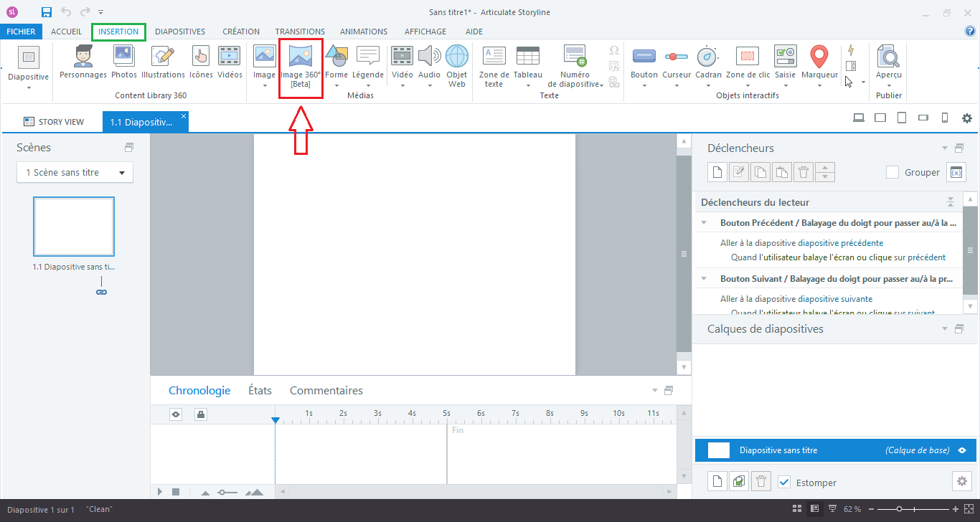Image resolution: width=980 pixels, height=522 pixels.
Task: Open the Illustrations library
Action: pyautogui.click(x=163, y=62)
